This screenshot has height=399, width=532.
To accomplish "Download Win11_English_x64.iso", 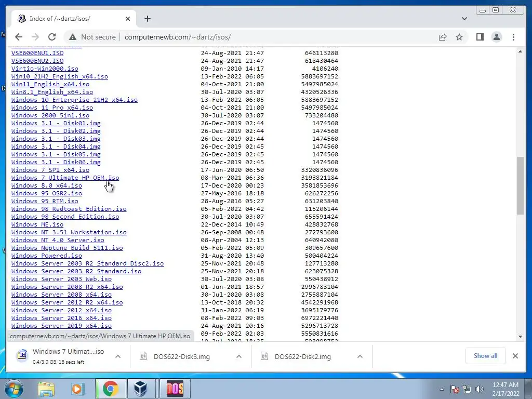I will point(50,84).
